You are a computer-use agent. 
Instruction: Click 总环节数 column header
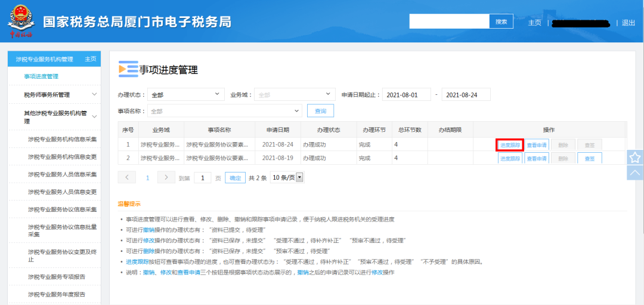point(410,130)
